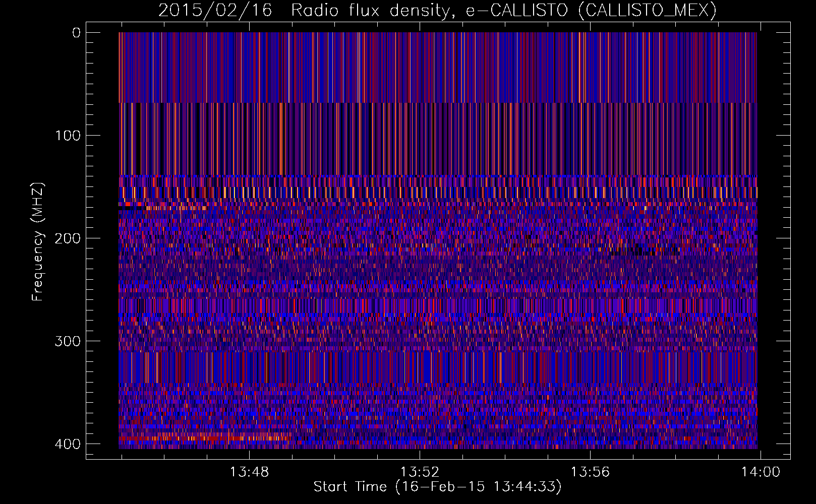Click the frequency tick label "100"

click(67, 136)
